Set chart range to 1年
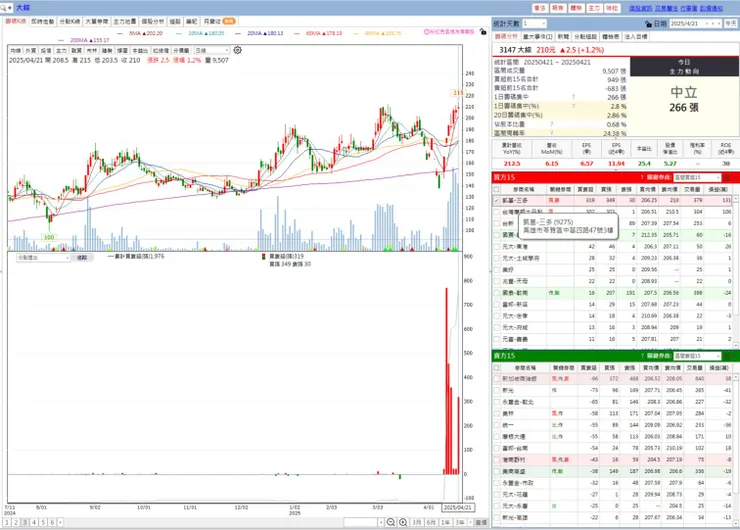Screen dimensions: 740x530 tap(446, 522)
